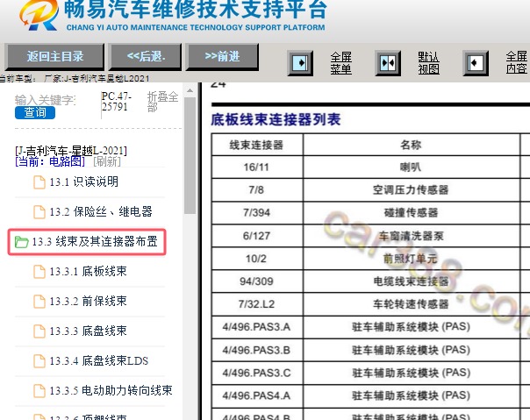
Task: Click the 4/496.PAS3.C connector cell
Action: click(x=256, y=373)
